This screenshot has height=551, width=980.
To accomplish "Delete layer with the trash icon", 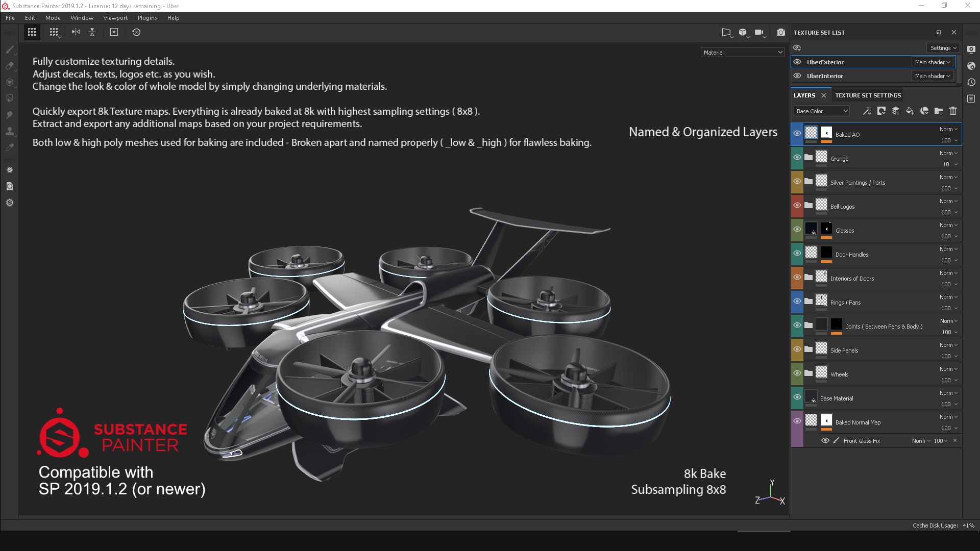I will pyautogui.click(x=953, y=111).
